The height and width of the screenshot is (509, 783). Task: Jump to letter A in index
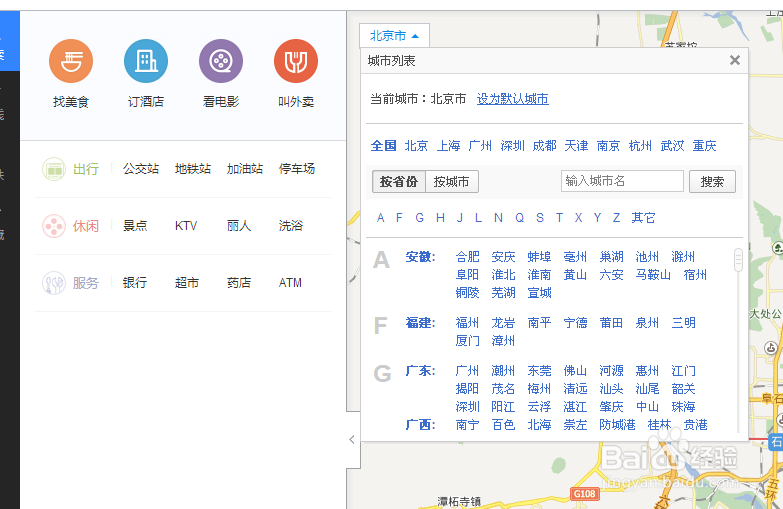click(381, 218)
